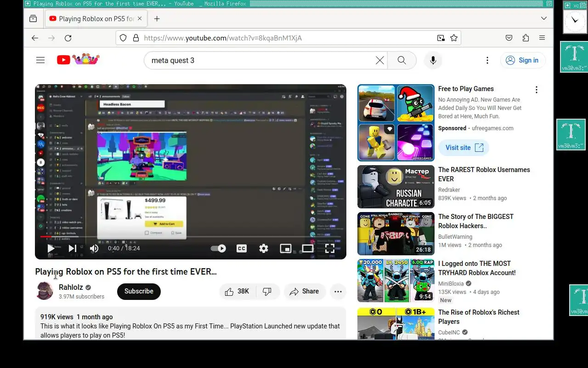Enter full screen mode
Viewport: 588px width, 368px height.
[x=330, y=248]
